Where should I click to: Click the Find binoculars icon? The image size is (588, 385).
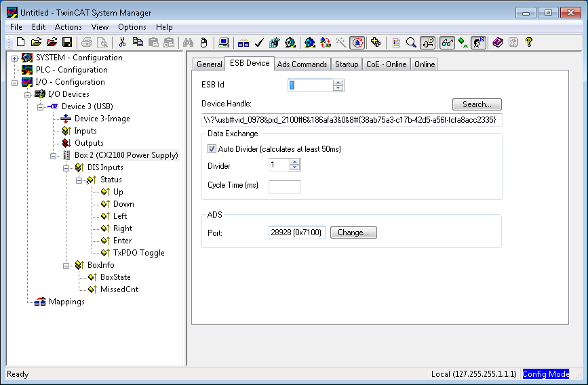point(189,42)
